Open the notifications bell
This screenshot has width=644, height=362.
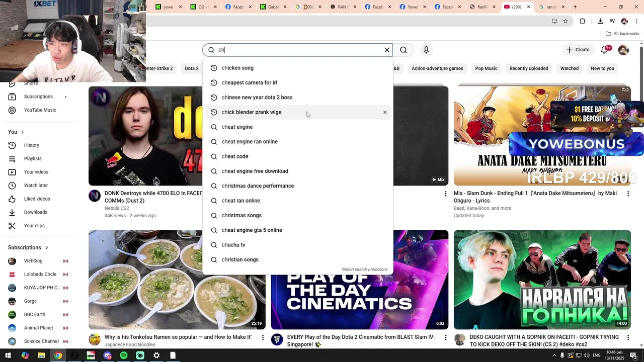(605, 50)
